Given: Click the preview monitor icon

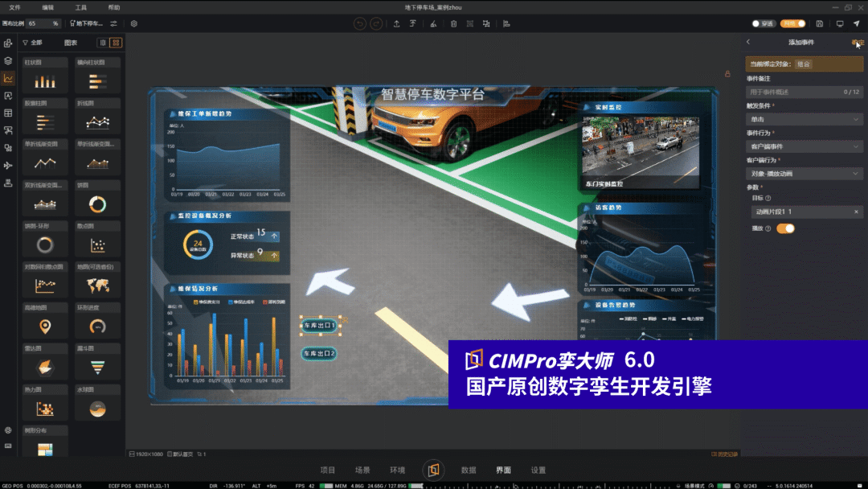Looking at the screenshot, I should [x=840, y=24].
